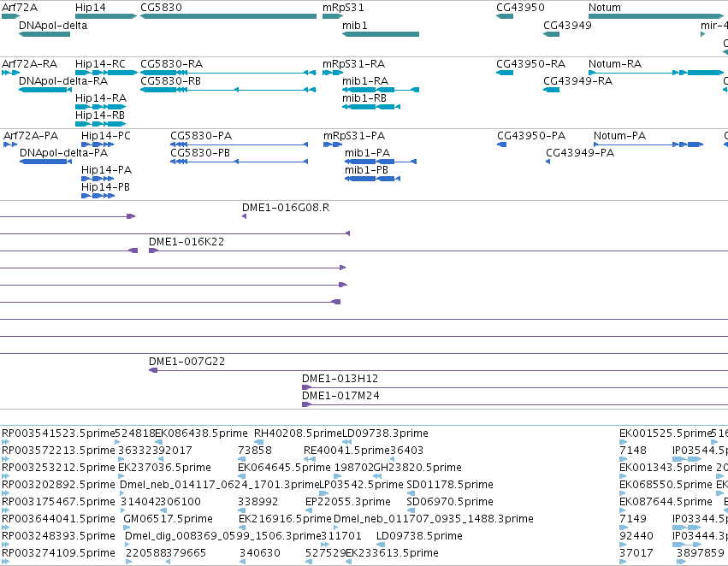Click the Arf72A-PA protein label
The width and height of the screenshot is (728, 566).
(31, 136)
